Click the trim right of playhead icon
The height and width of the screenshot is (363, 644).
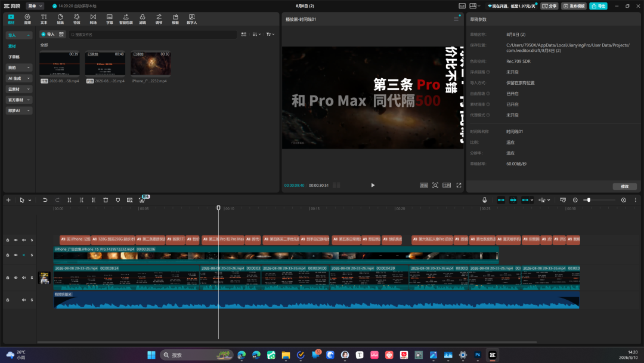pyautogui.click(x=93, y=200)
